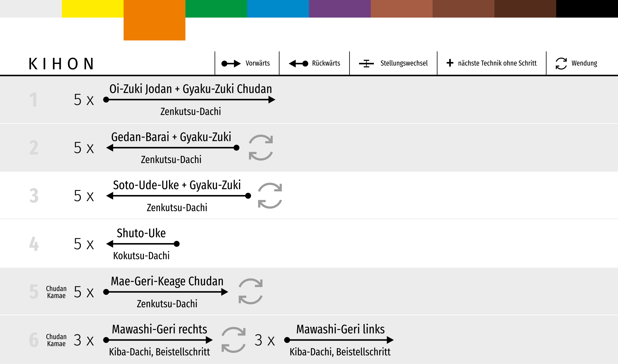Screen dimensions: 618x364
Task: Click turn icon beside Mae-Geri-Keage Chudan
Action: click(x=250, y=291)
